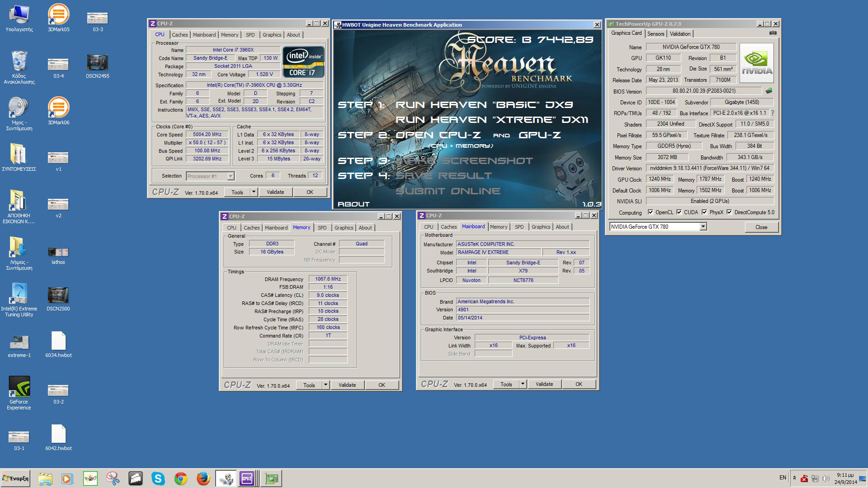Select the DSCN2500 image thumbnail on desktop
868x488 pixels.
tap(58, 298)
